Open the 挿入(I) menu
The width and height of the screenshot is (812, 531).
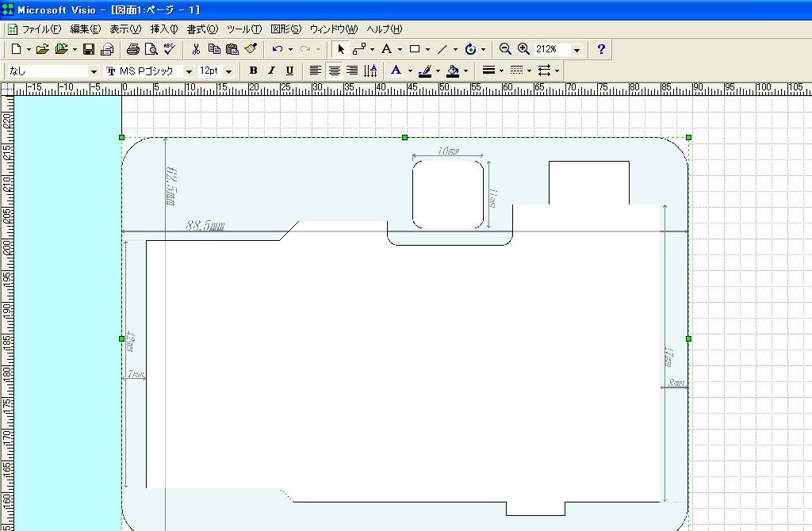[x=164, y=29]
